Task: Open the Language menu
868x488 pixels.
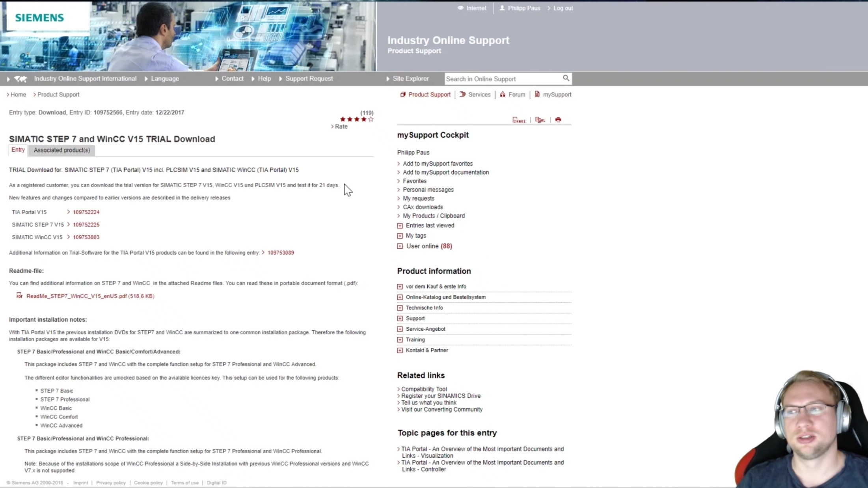Action: 165,78
